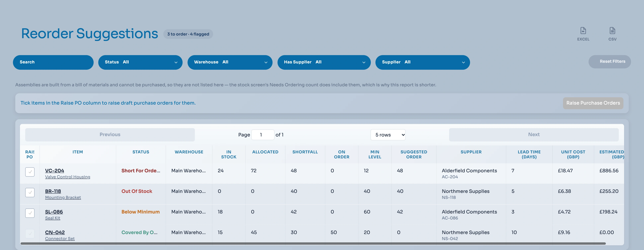The width and height of the screenshot is (644, 250).
Task: Sort by the Suggested Order column header
Action: tap(414, 155)
